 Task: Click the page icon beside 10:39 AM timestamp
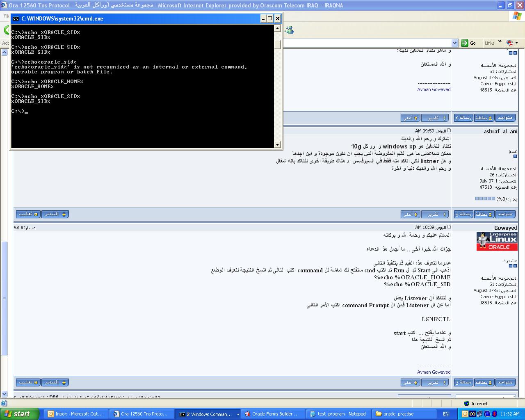[449, 227]
